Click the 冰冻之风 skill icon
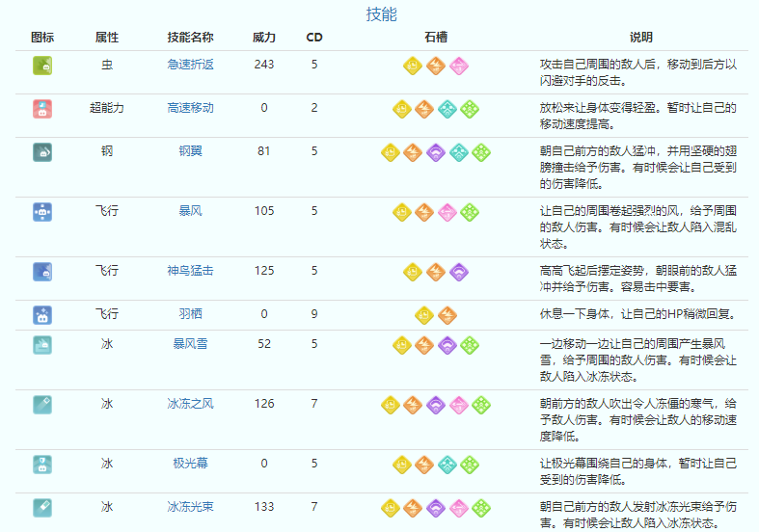Viewport: 759px width, 532px height. (x=42, y=405)
